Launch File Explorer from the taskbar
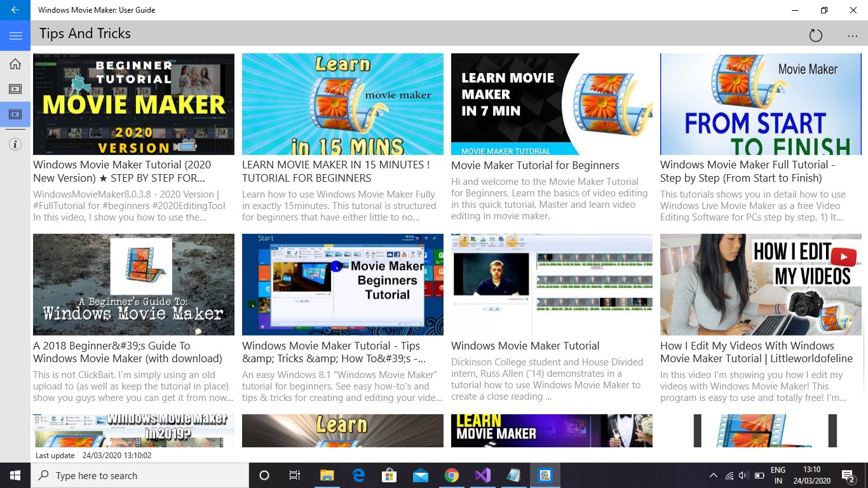This screenshot has width=868, height=488. (x=327, y=475)
